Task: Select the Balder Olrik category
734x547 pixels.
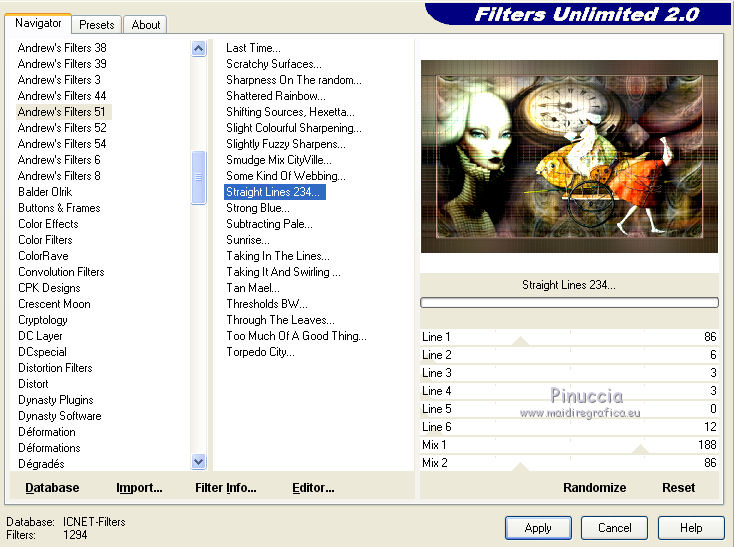Action: coord(45,192)
